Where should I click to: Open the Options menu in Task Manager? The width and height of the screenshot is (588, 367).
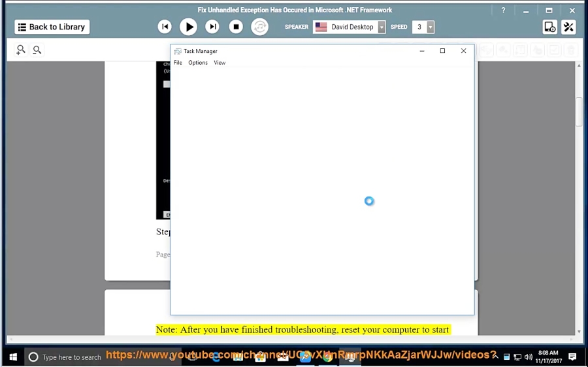[198, 63]
